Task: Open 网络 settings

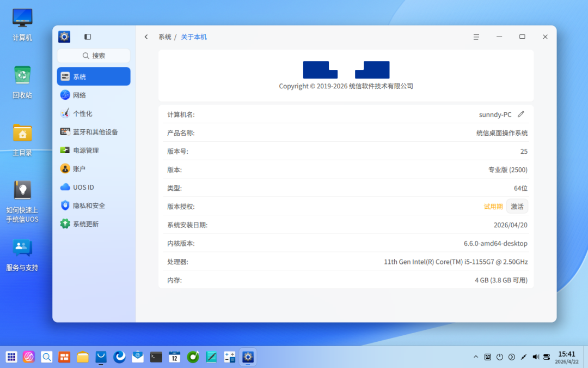Action: (x=94, y=95)
